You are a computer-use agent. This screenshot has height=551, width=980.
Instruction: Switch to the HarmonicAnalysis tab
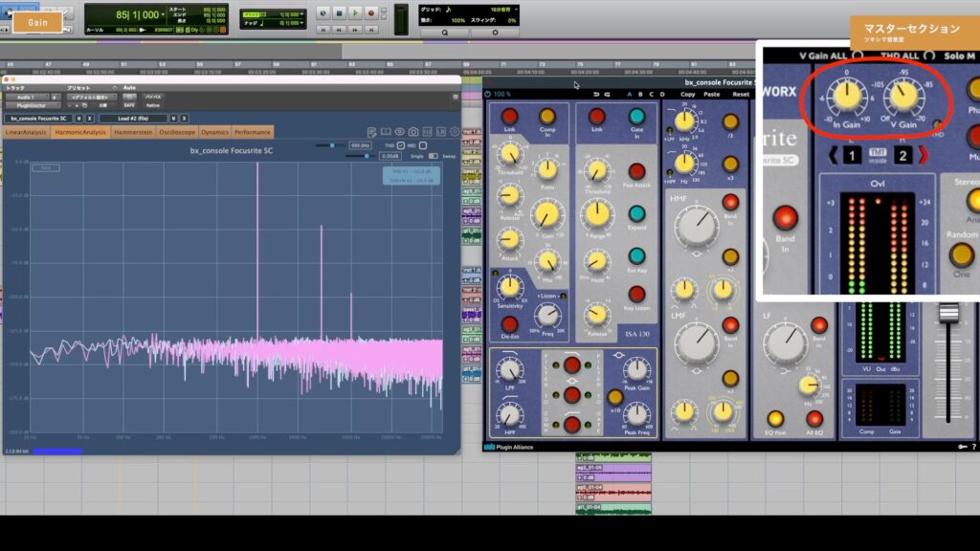[80, 132]
